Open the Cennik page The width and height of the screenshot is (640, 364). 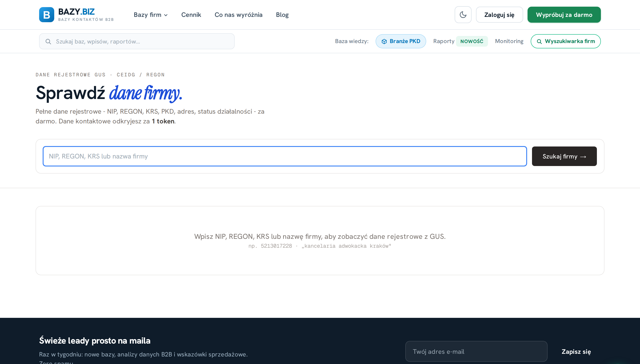click(191, 15)
